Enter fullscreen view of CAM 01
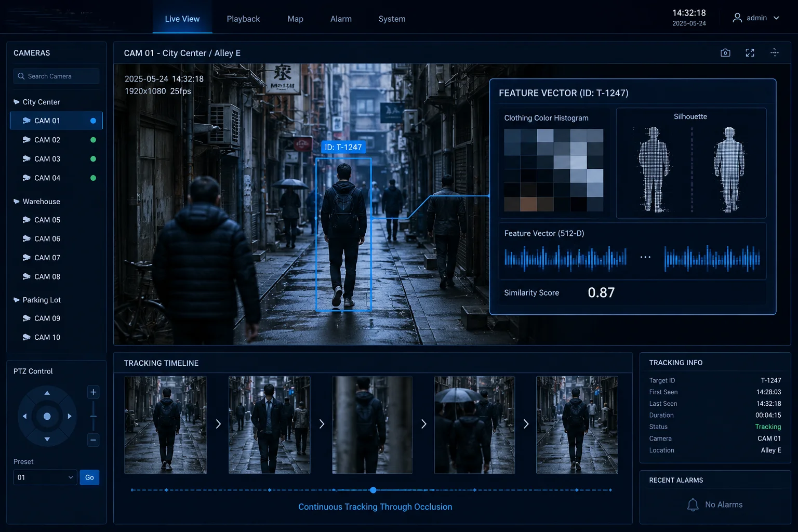798x532 pixels. (x=750, y=53)
